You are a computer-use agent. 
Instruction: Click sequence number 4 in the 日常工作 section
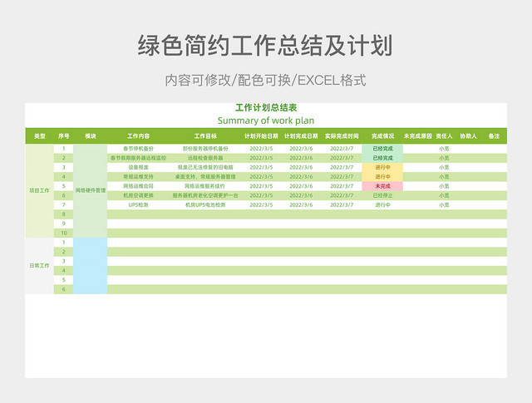coord(63,271)
